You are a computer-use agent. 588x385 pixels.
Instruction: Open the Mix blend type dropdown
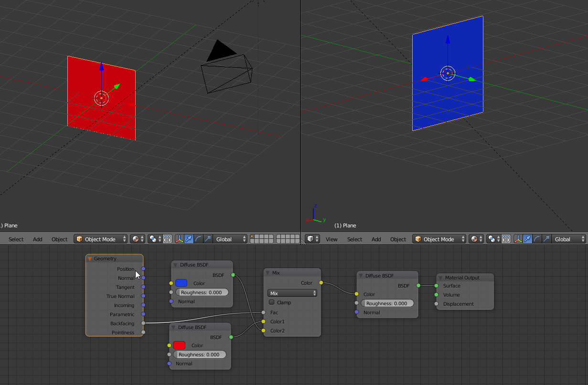(292, 293)
